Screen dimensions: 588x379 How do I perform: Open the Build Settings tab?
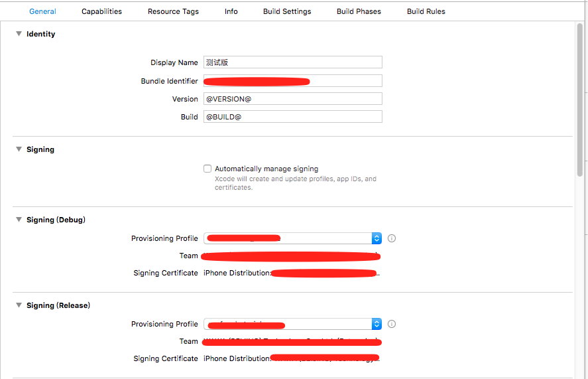[x=287, y=11]
